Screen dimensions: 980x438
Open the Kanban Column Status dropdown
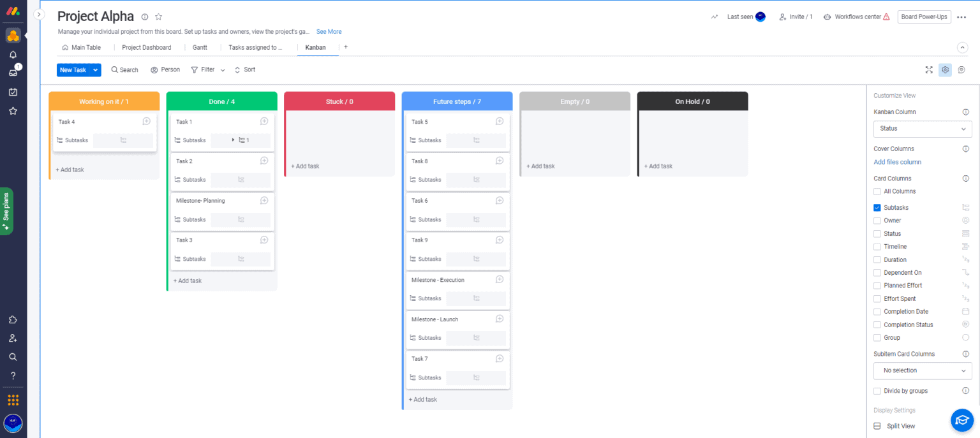pyautogui.click(x=922, y=129)
